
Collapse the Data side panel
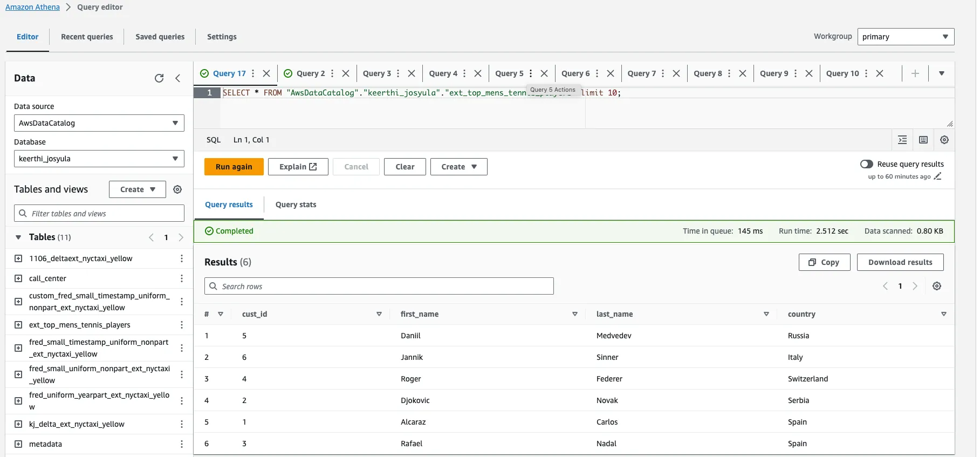tap(178, 78)
